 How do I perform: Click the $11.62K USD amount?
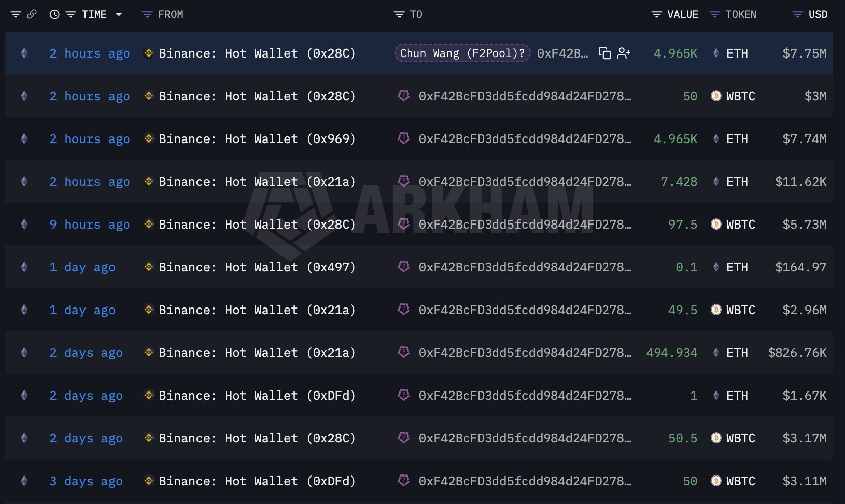tap(801, 182)
